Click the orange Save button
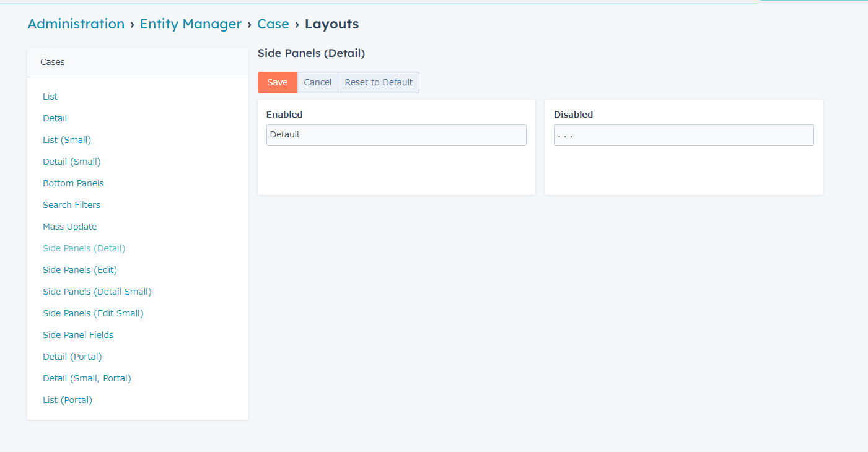Screen dimensions: 868x452 coord(277,83)
